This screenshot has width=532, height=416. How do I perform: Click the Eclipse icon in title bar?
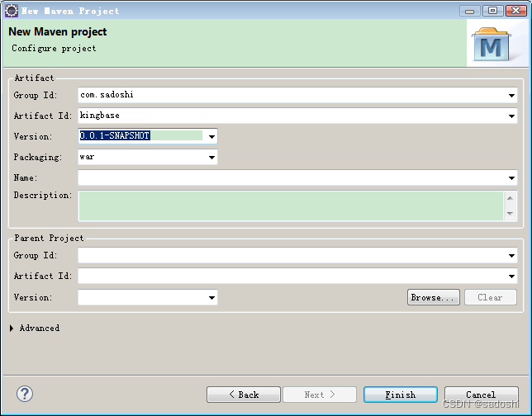[12, 11]
